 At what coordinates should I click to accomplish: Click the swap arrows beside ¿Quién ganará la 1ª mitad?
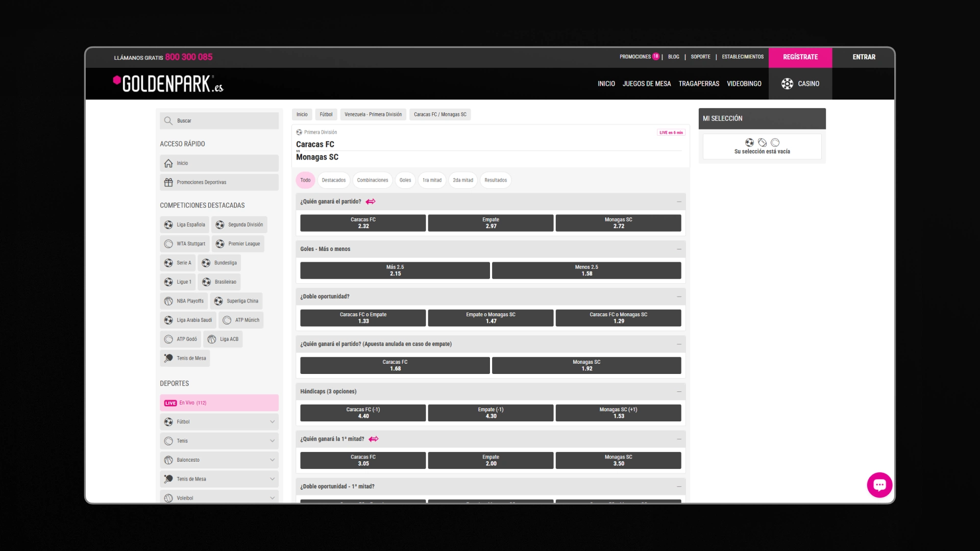coord(374,439)
